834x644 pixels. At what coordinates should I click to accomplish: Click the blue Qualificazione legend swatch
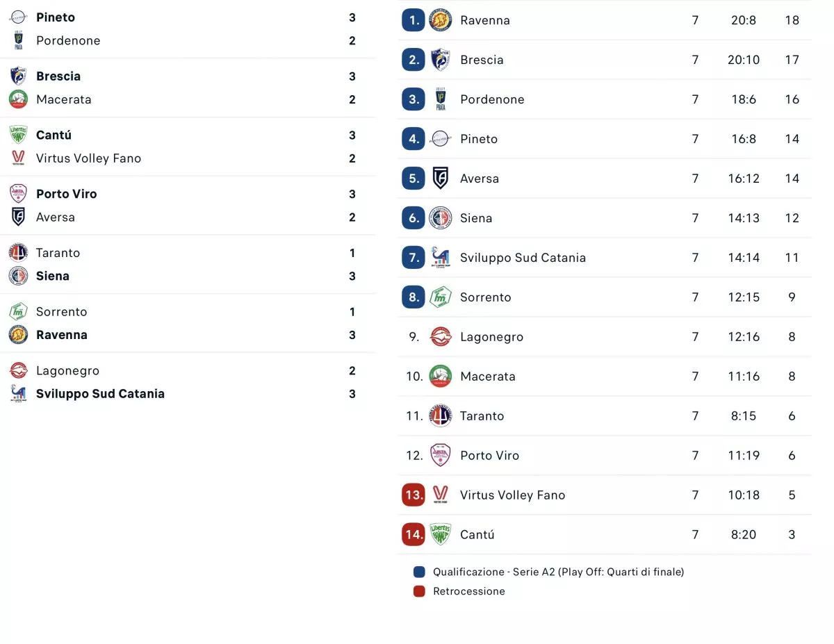click(419, 572)
